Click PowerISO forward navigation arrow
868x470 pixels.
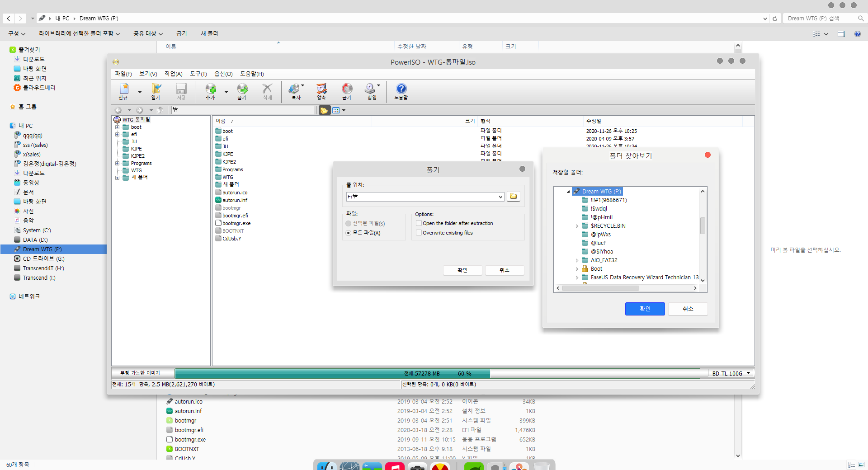coord(140,110)
